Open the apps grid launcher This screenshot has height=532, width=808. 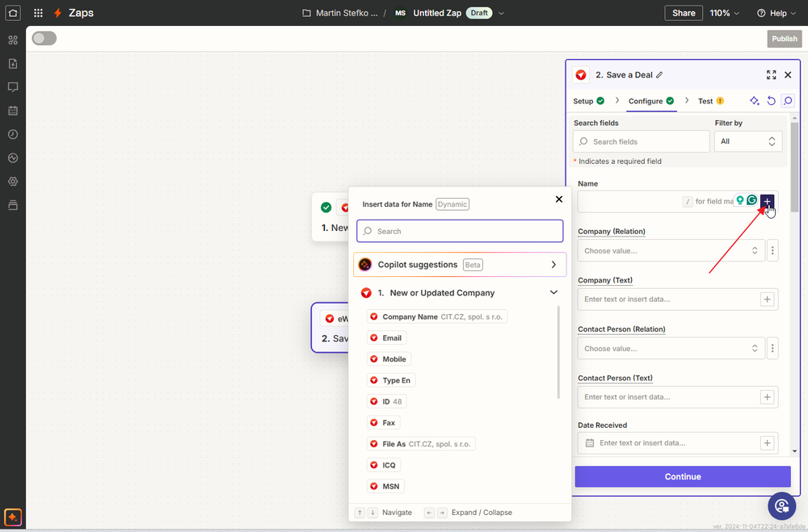[38, 13]
